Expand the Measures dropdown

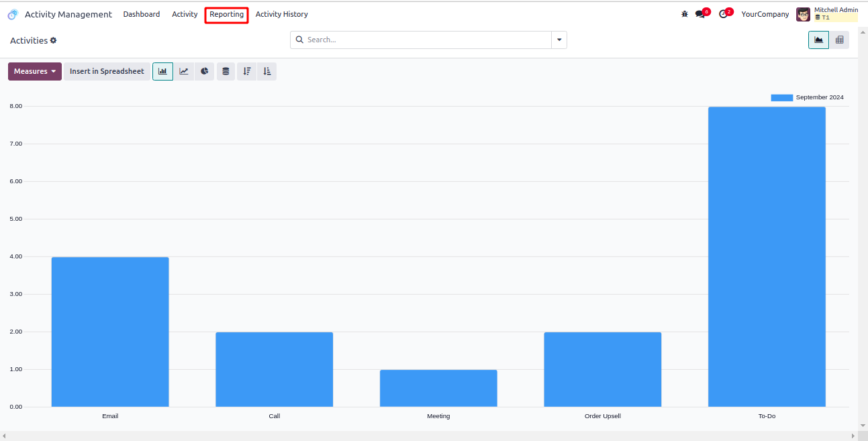35,71
